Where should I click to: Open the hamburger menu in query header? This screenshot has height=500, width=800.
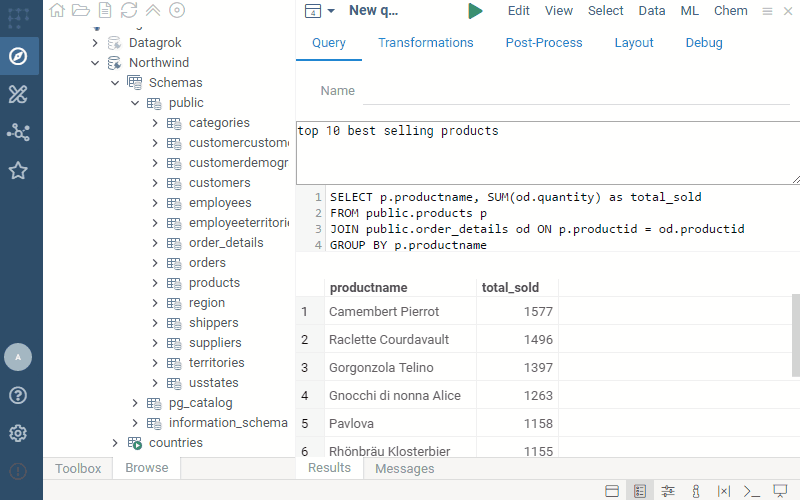pos(767,11)
